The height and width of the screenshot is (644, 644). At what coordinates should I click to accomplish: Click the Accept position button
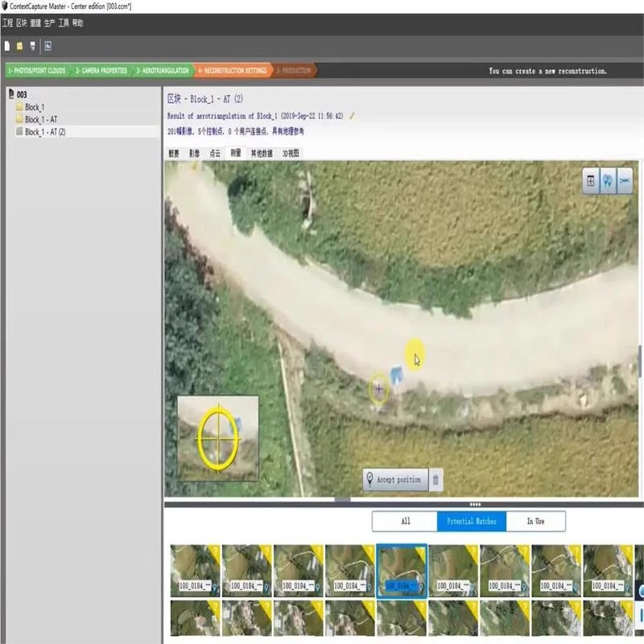point(394,480)
